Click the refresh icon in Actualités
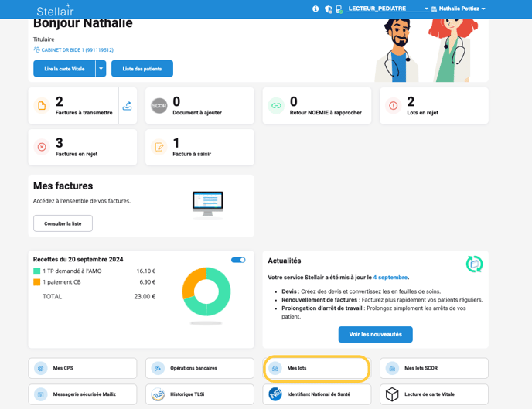 pyautogui.click(x=474, y=264)
